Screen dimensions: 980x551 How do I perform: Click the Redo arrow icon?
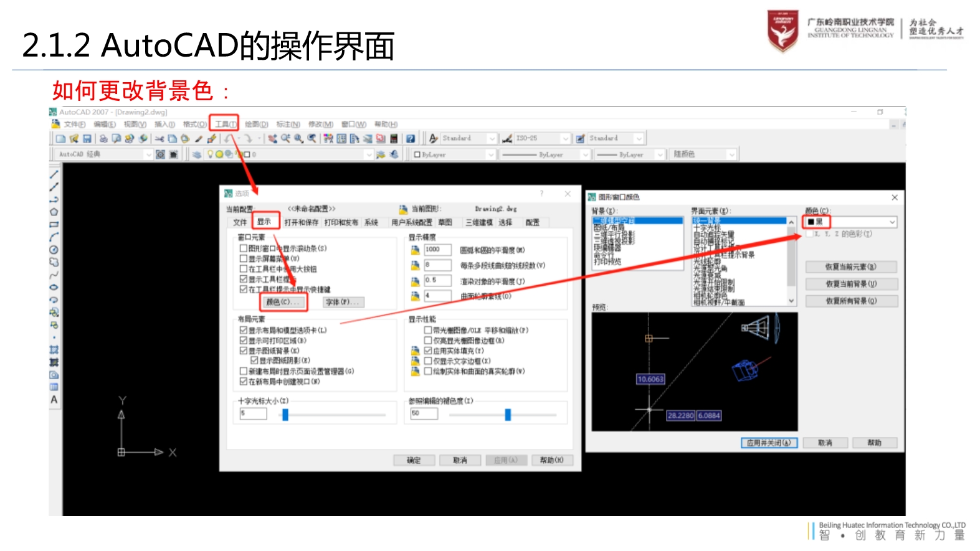[249, 138]
